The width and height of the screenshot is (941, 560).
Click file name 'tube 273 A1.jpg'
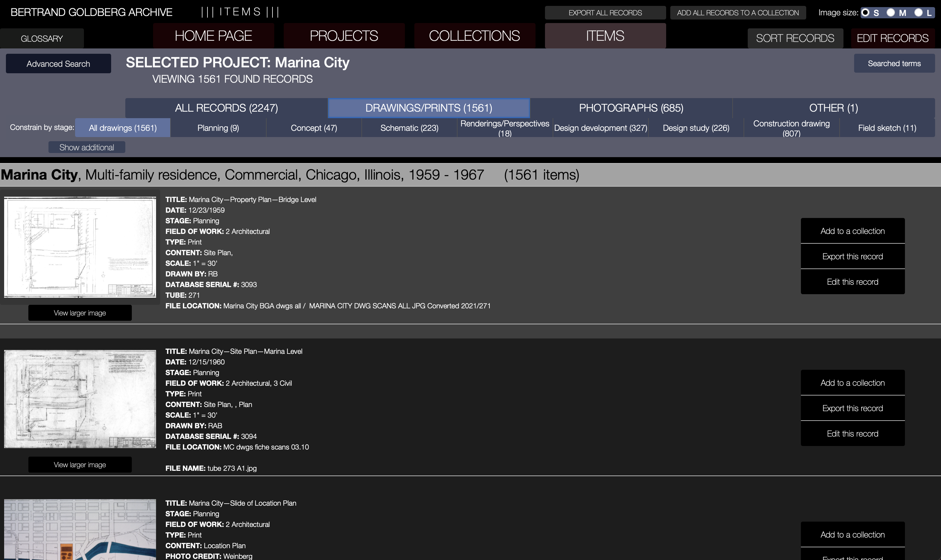coord(232,468)
